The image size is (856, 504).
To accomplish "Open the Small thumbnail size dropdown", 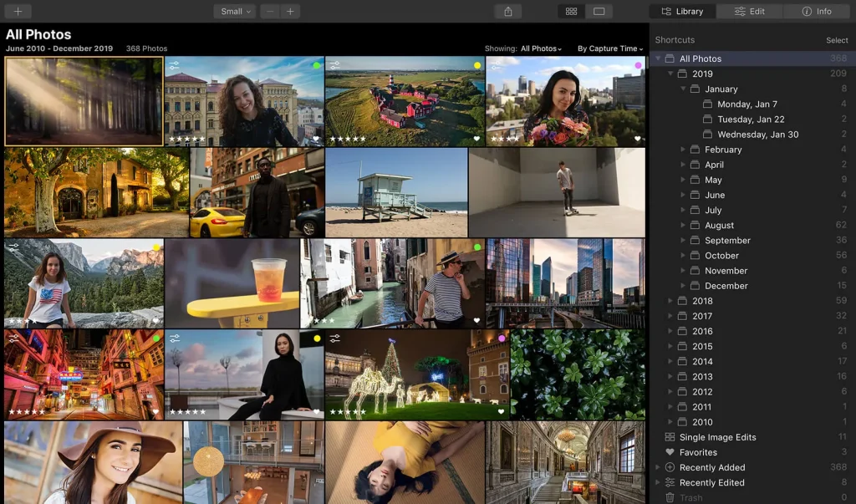I will pyautogui.click(x=234, y=12).
